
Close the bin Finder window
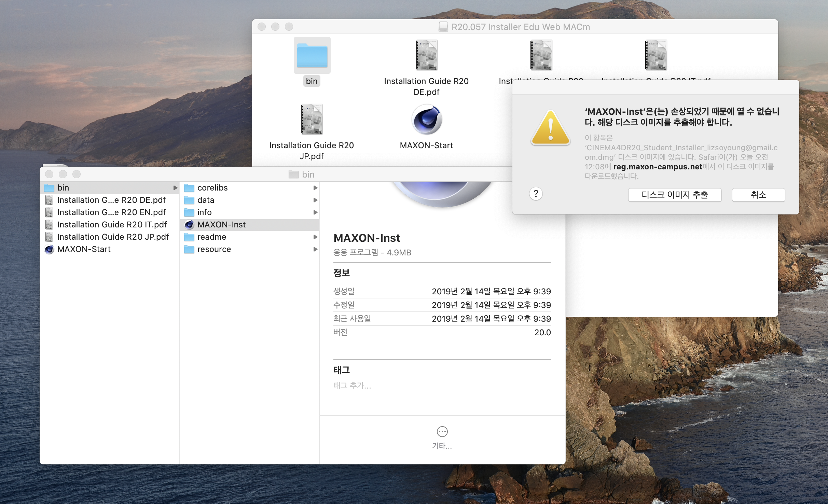coord(49,174)
